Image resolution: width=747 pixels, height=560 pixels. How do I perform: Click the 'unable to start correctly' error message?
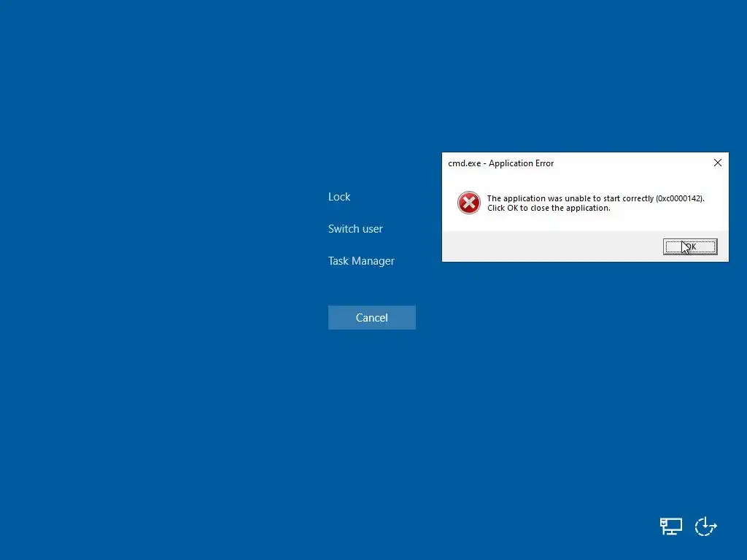point(595,203)
